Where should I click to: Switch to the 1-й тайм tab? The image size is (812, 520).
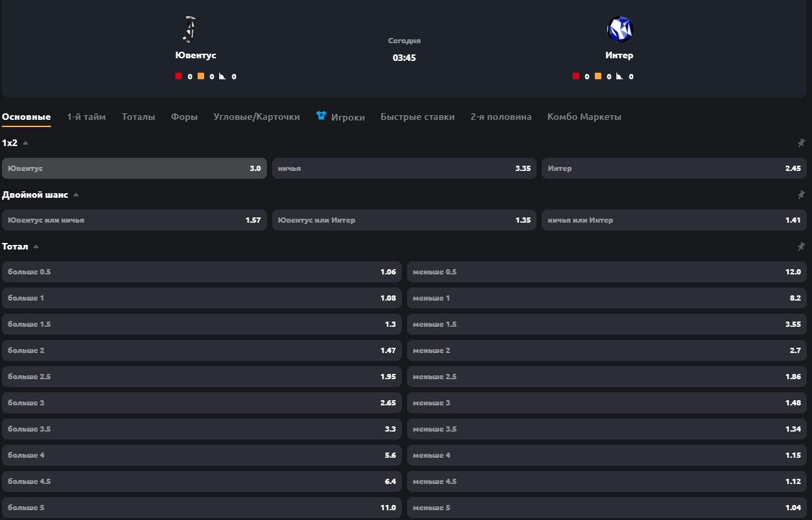pos(86,117)
